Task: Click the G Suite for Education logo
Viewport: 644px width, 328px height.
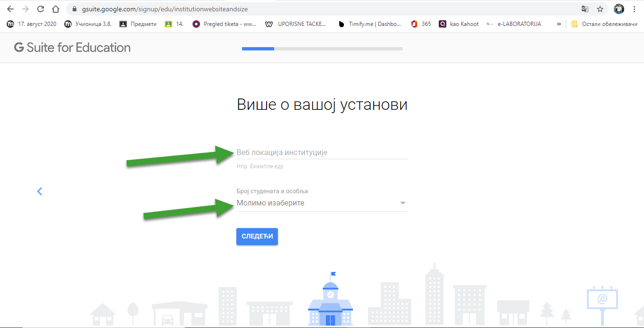Action: pos(73,48)
